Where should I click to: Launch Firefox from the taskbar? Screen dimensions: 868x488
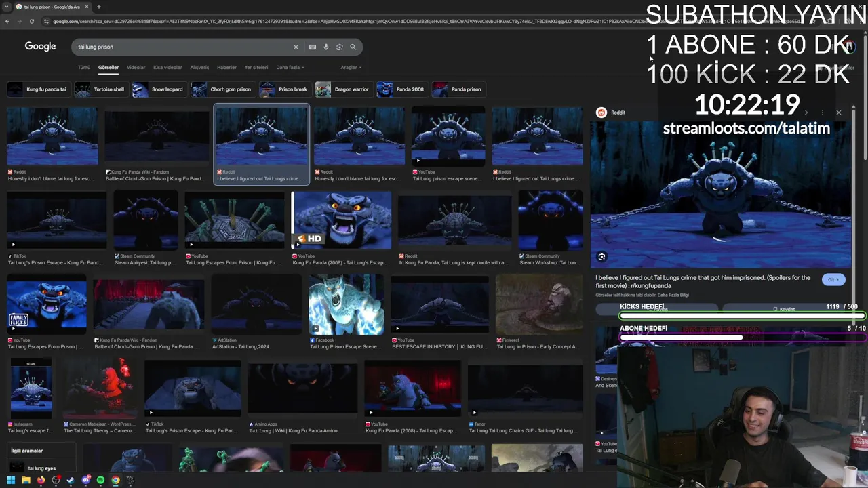(41, 480)
